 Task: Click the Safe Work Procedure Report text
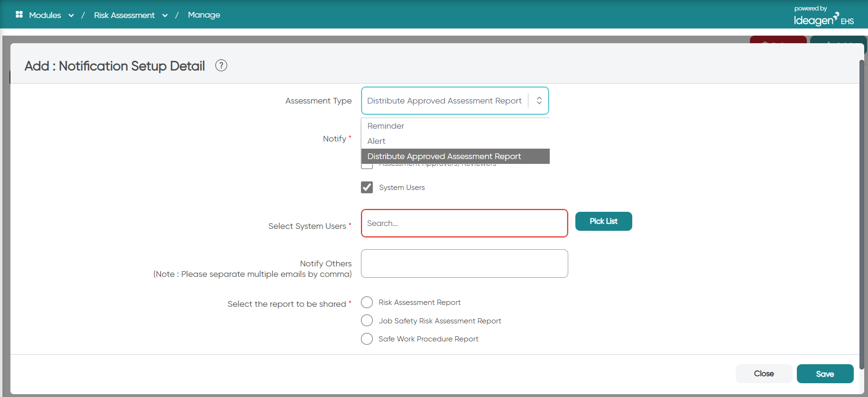pos(428,339)
